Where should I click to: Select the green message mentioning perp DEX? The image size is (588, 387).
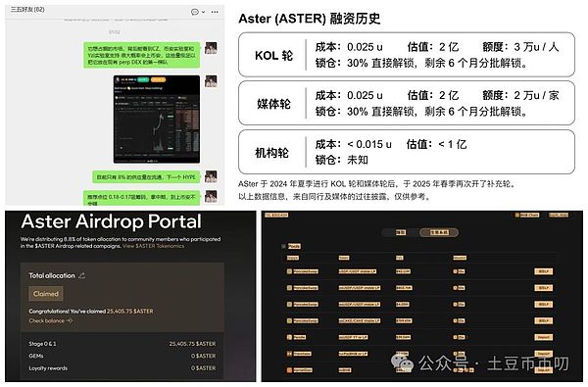coord(142,55)
